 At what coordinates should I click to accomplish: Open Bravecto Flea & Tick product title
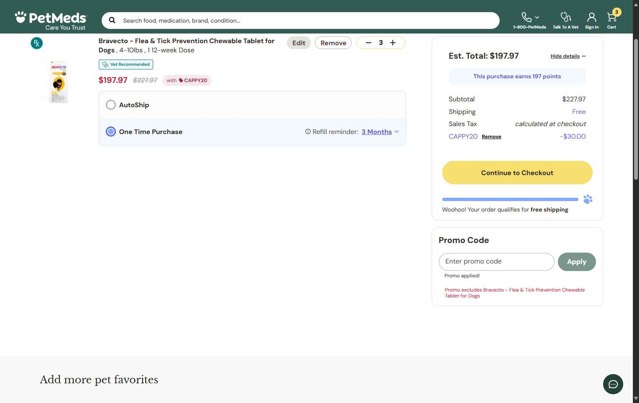[186, 45]
